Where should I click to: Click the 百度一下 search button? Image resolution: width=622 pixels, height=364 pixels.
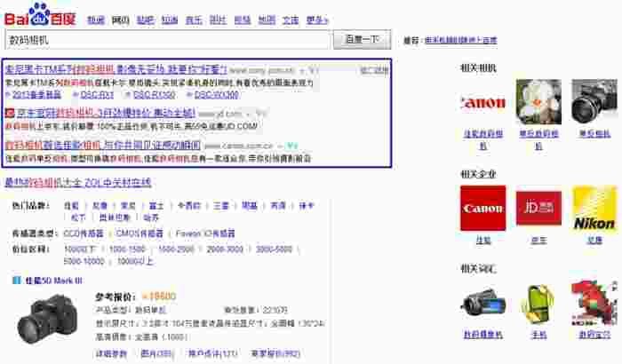(363, 39)
